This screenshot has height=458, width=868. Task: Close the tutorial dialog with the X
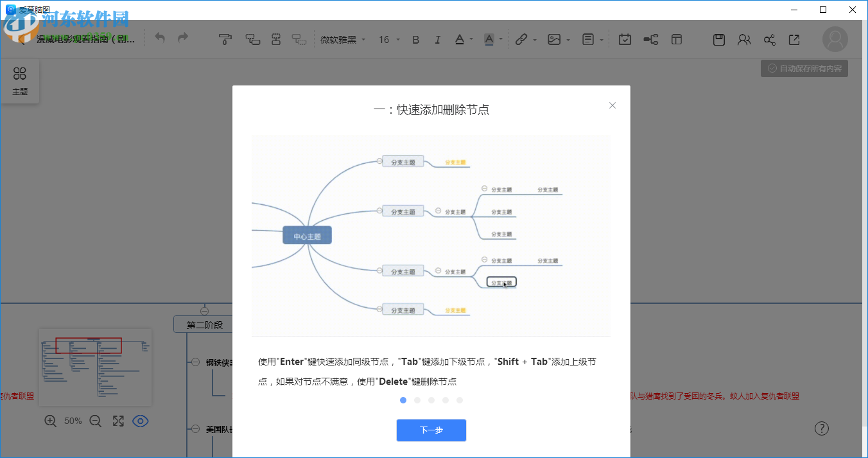612,105
